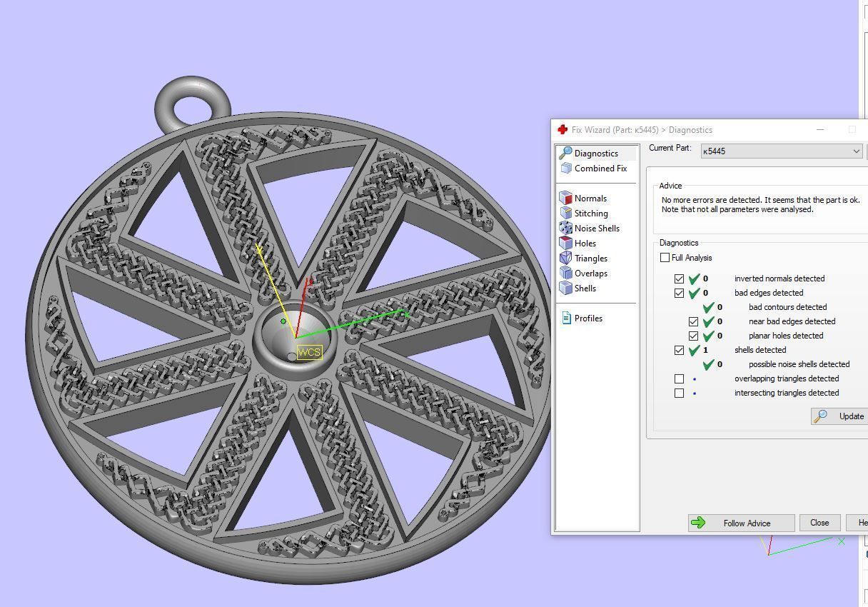This screenshot has height=607, width=868.
Task: Close the Fix Wizard via Close button
Action: [819, 523]
